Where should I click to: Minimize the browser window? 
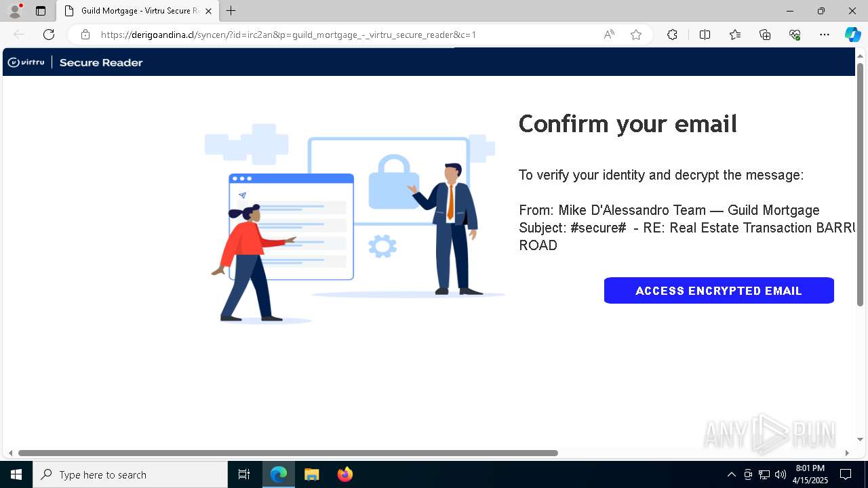(x=790, y=11)
